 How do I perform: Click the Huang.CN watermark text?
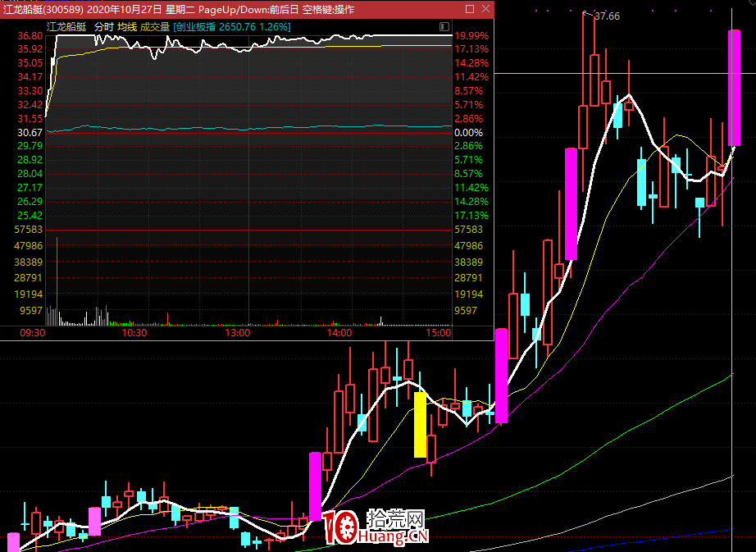tap(394, 537)
